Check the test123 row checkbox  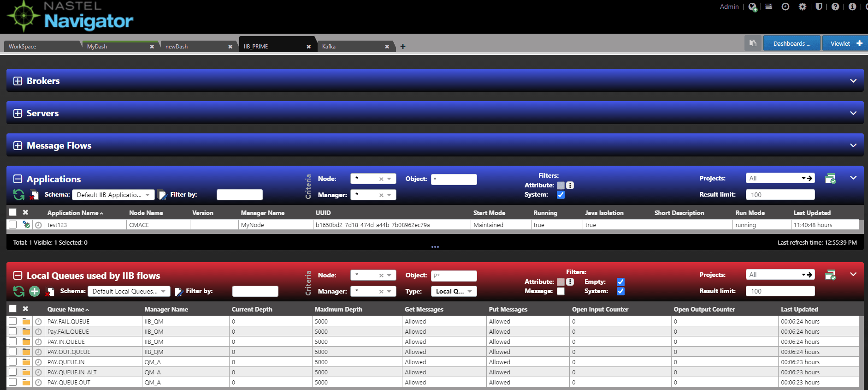[x=13, y=225]
